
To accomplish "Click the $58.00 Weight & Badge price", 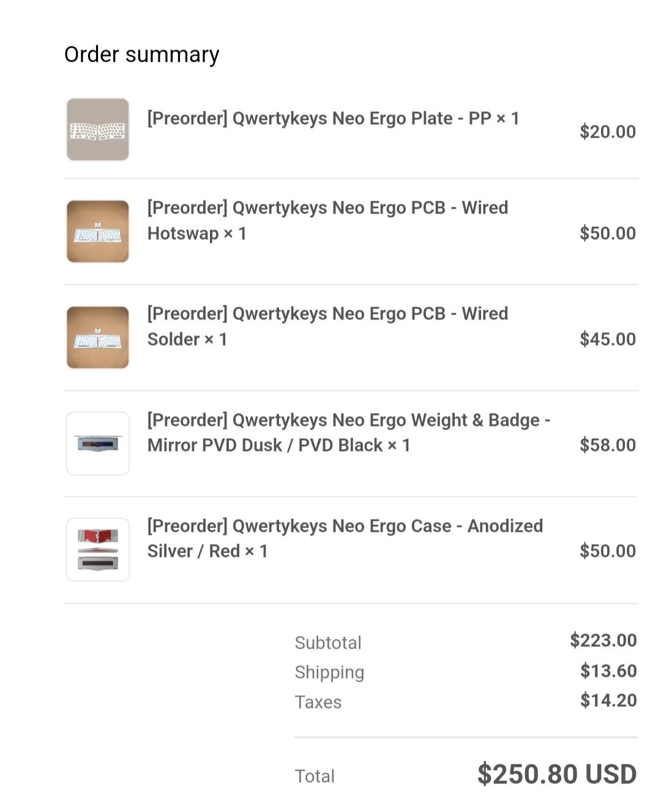I will 607,445.
